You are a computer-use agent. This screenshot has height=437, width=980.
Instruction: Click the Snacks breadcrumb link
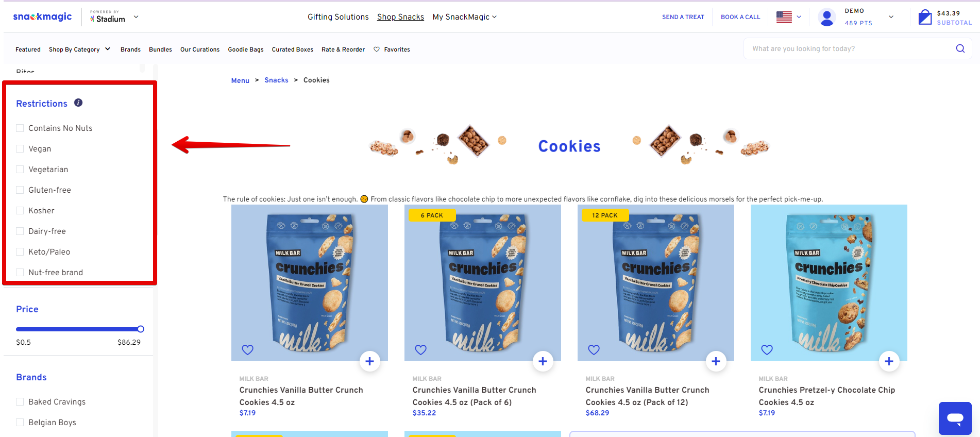pyautogui.click(x=276, y=80)
